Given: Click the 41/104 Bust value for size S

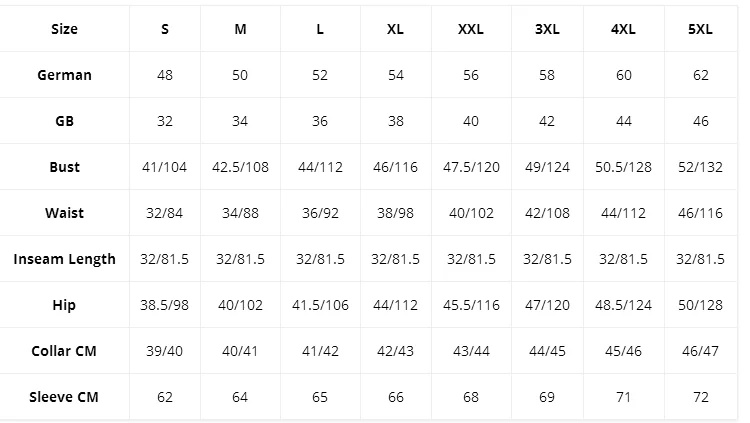Looking at the screenshot, I should click(165, 167).
